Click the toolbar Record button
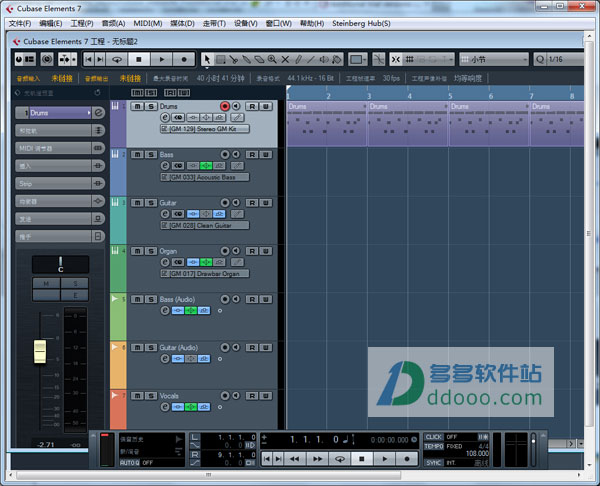The height and width of the screenshot is (486, 600). point(184,59)
